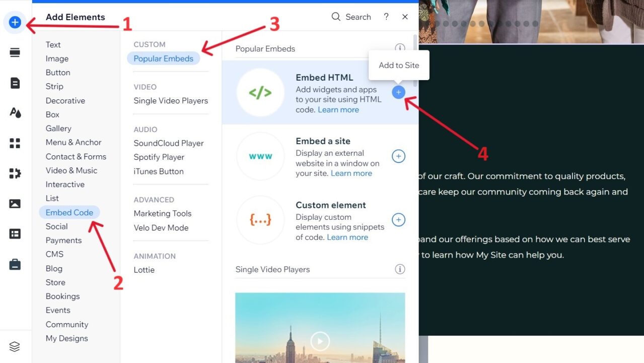Choose Single Video Players subcategory
Screen dimensions: 644x363
coord(171,101)
